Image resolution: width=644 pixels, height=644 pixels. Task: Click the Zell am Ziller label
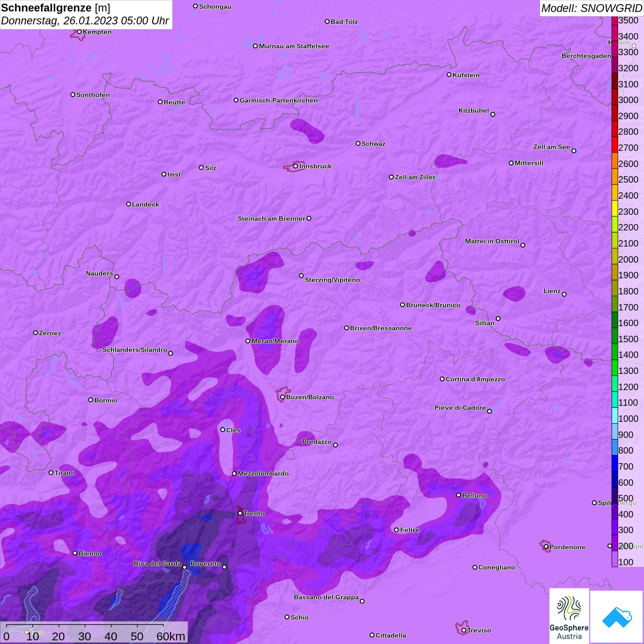415,177
